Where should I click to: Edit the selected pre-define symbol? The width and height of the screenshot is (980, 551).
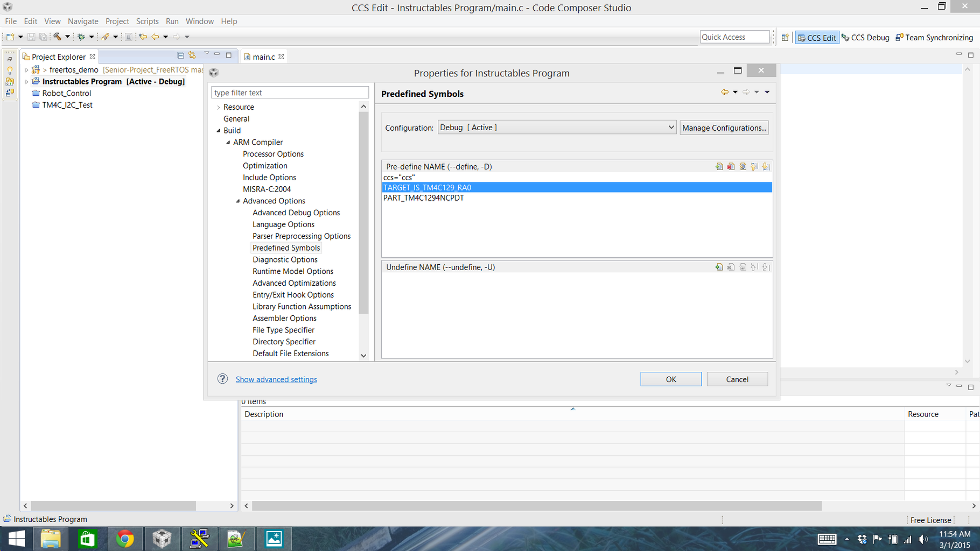click(x=743, y=166)
